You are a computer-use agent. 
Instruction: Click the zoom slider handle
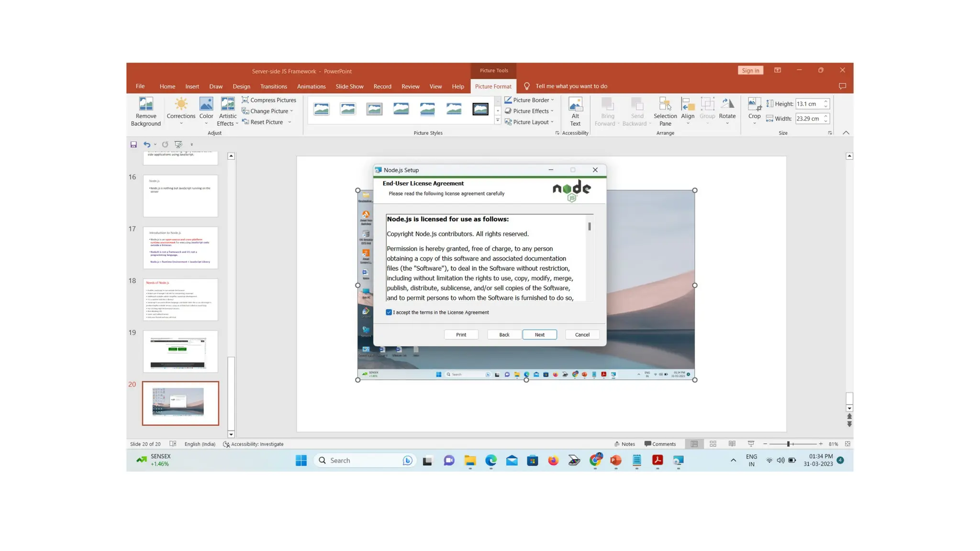(788, 444)
